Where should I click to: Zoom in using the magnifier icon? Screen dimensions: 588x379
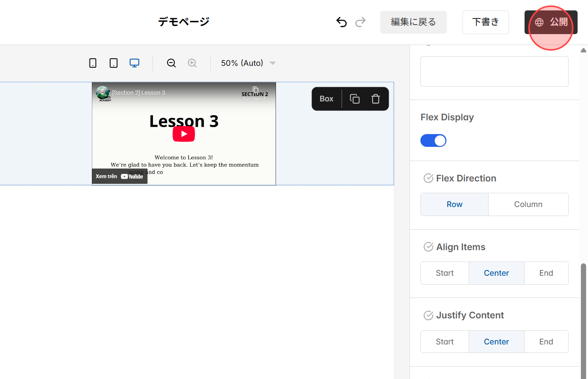tap(192, 63)
